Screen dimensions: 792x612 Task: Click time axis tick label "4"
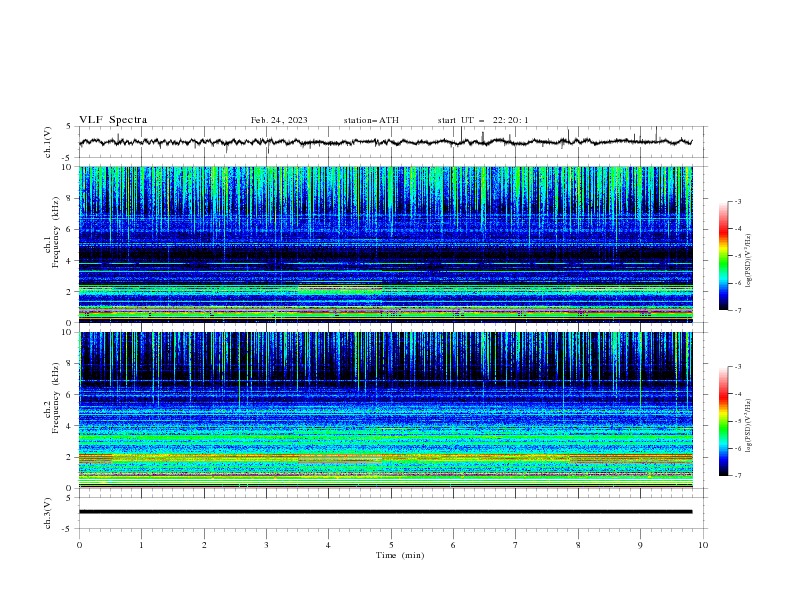pos(328,545)
